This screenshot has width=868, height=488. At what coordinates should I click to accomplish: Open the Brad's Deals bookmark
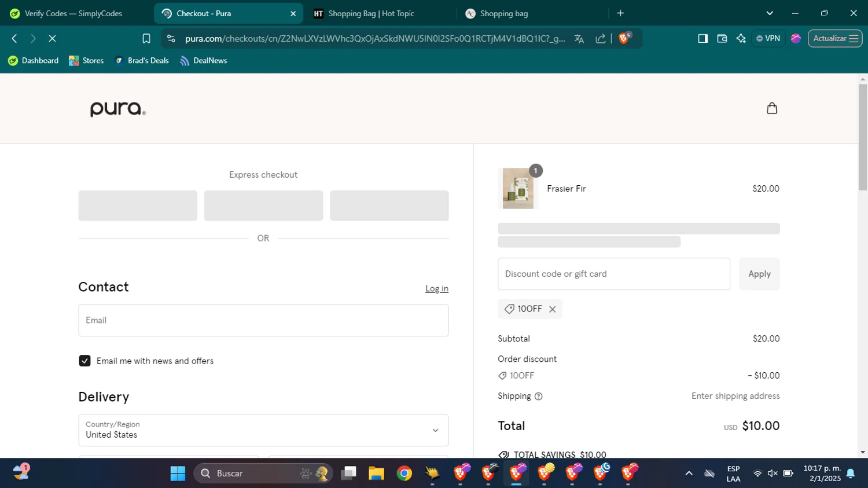pyautogui.click(x=142, y=60)
